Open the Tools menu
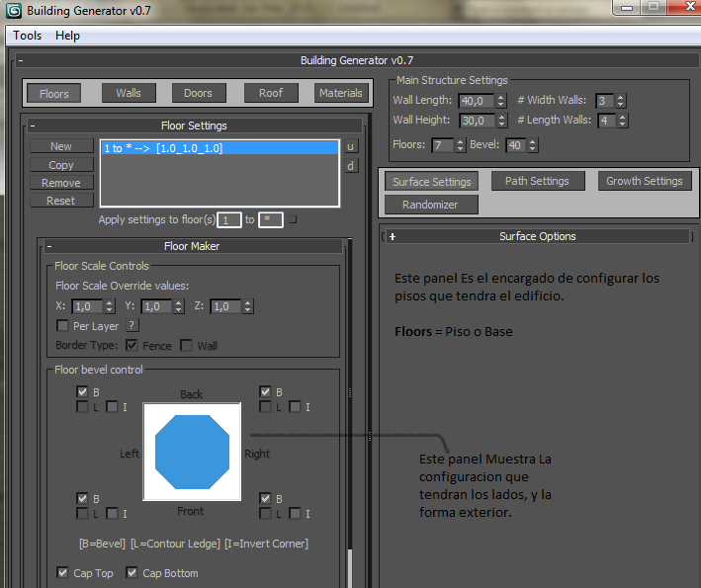The width and height of the screenshot is (701, 588). point(28,36)
